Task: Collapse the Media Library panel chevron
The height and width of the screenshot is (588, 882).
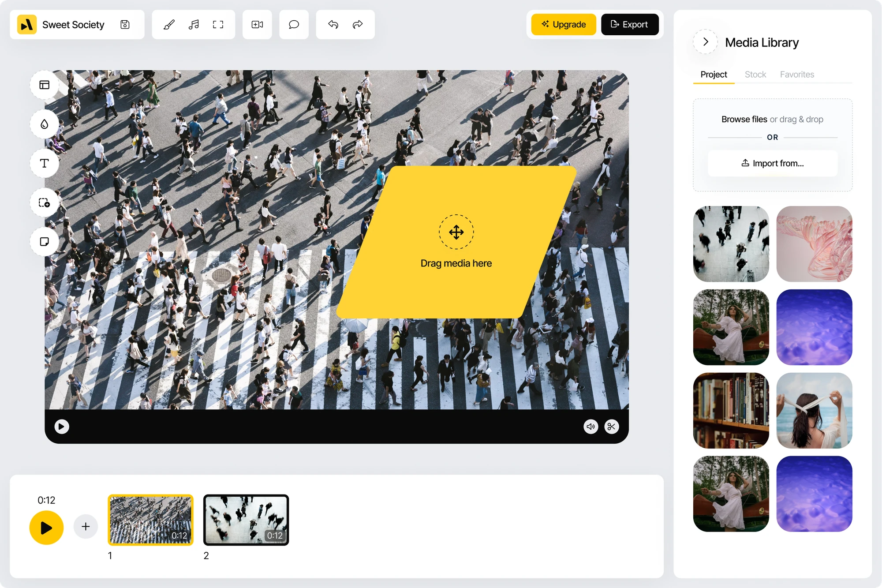Action: tap(706, 42)
